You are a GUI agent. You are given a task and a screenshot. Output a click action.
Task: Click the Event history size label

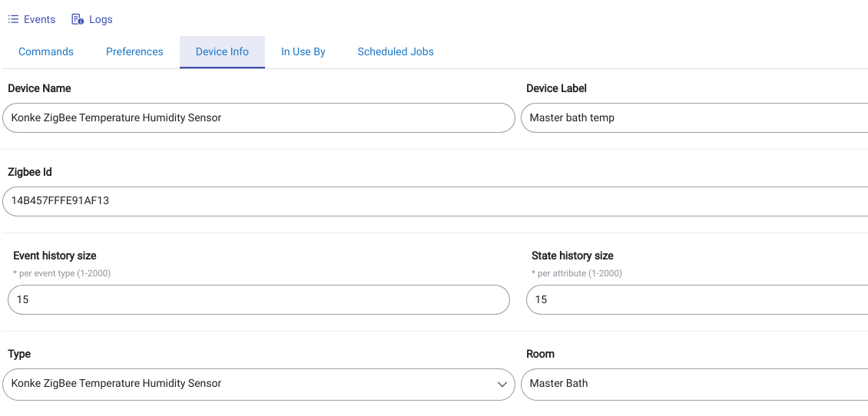(55, 256)
